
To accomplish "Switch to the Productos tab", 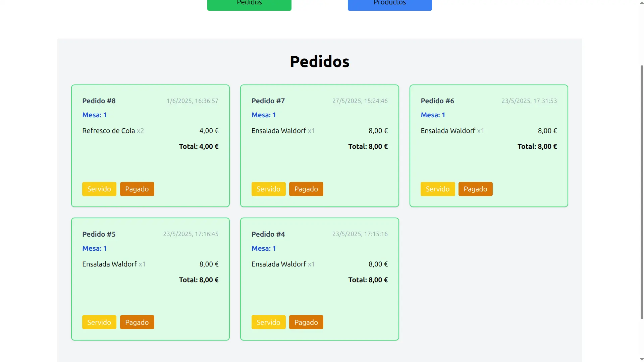I will 390,5.
